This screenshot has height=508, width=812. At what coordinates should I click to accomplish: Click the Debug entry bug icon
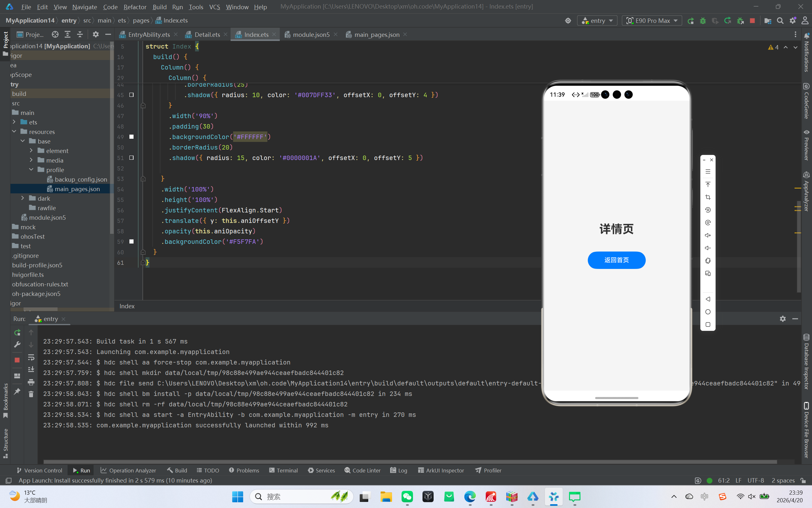[x=703, y=21]
